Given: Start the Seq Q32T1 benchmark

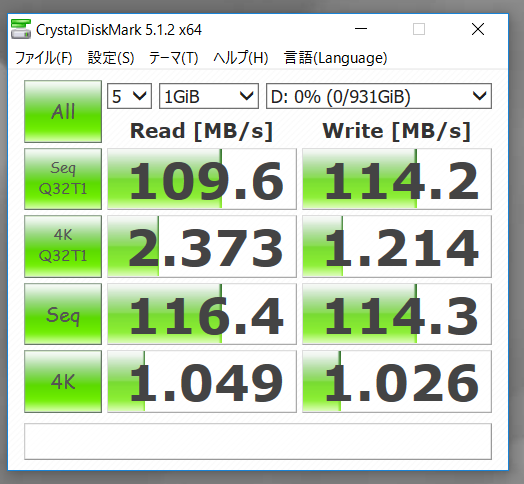Looking at the screenshot, I should tap(63, 179).
